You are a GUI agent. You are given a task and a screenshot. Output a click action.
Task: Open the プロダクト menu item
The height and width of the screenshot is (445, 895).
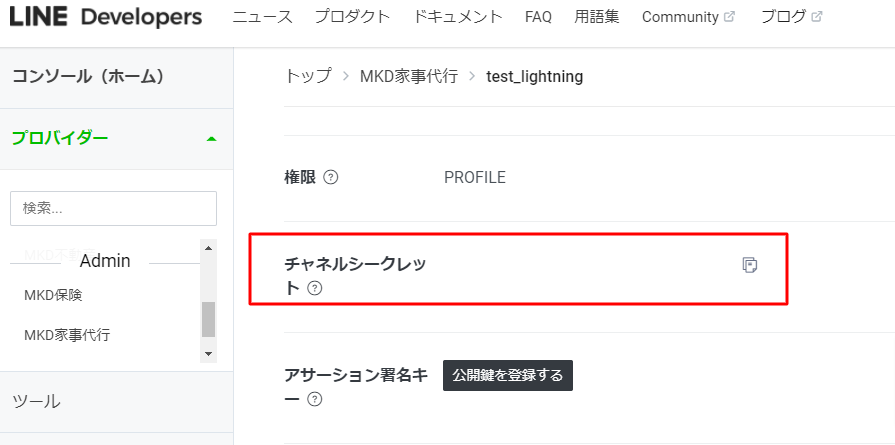[353, 17]
